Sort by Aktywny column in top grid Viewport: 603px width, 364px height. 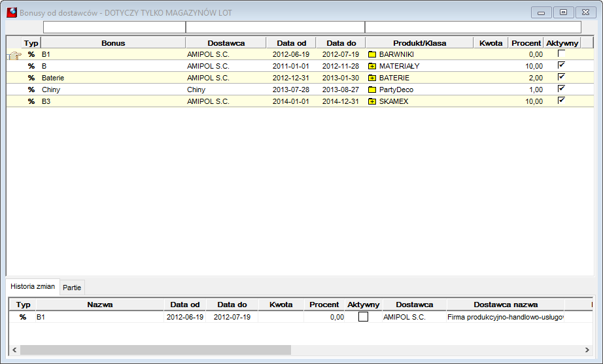click(562, 43)
